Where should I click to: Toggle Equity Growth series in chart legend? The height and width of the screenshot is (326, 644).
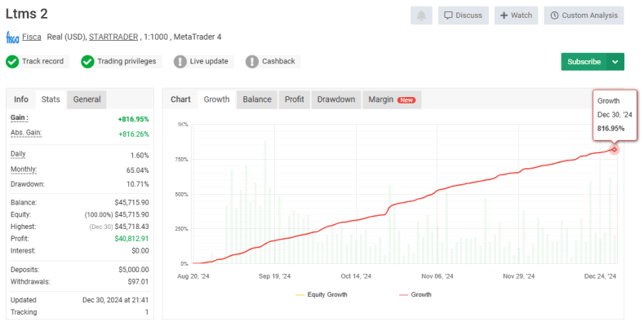coord(322,294)
